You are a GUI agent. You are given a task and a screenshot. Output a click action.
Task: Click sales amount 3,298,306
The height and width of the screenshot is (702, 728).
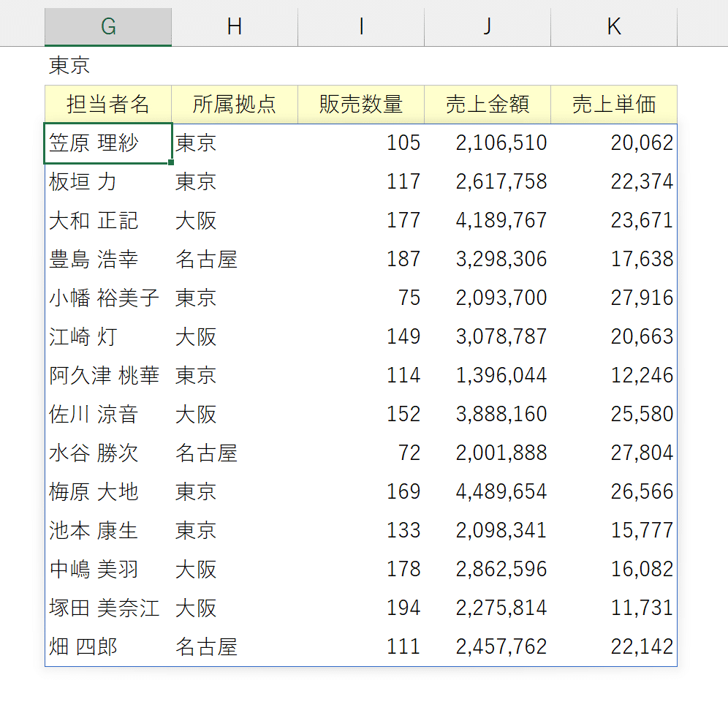[x=488, y=260]
